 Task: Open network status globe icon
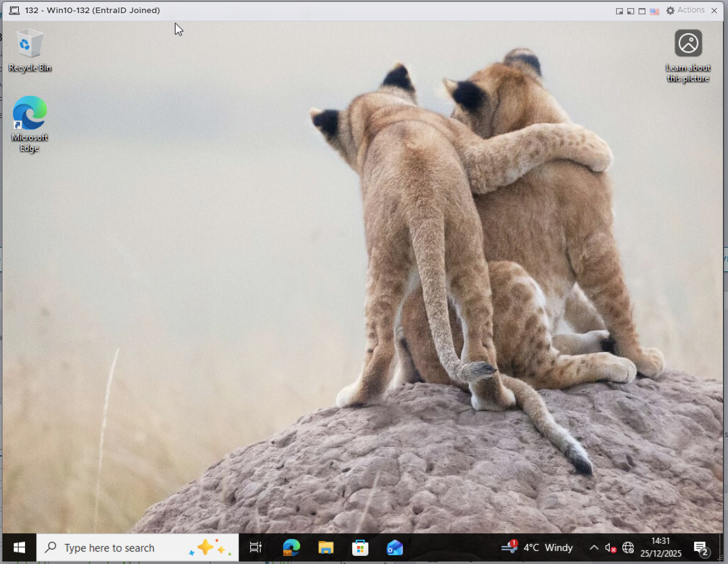(x=628, y=548)
